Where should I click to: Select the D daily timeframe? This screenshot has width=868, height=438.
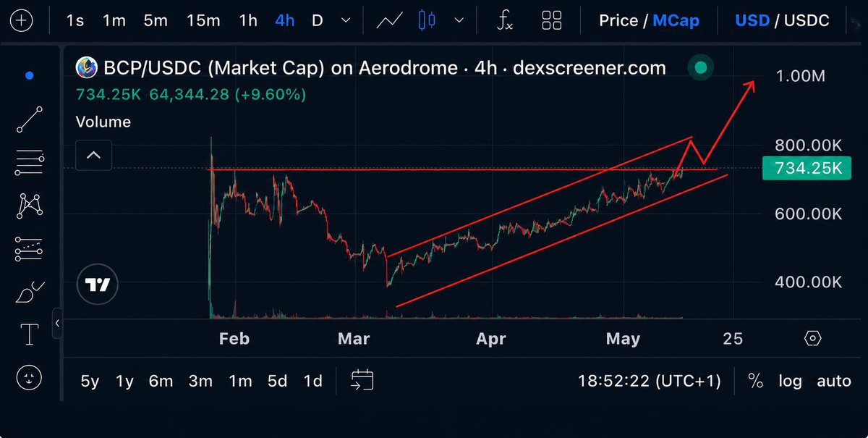click(x=317, y=20)
